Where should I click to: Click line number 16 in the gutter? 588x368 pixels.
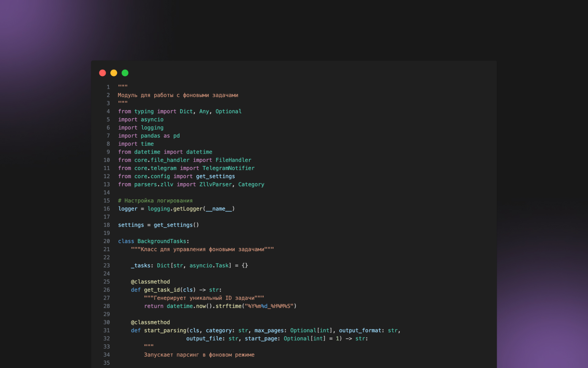pyautogui.click(x=107, y=209)
